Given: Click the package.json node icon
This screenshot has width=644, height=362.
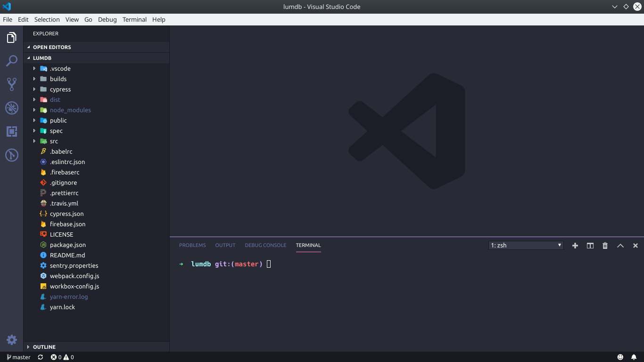Looking at the screenshot, I should [x=43, y=245].
